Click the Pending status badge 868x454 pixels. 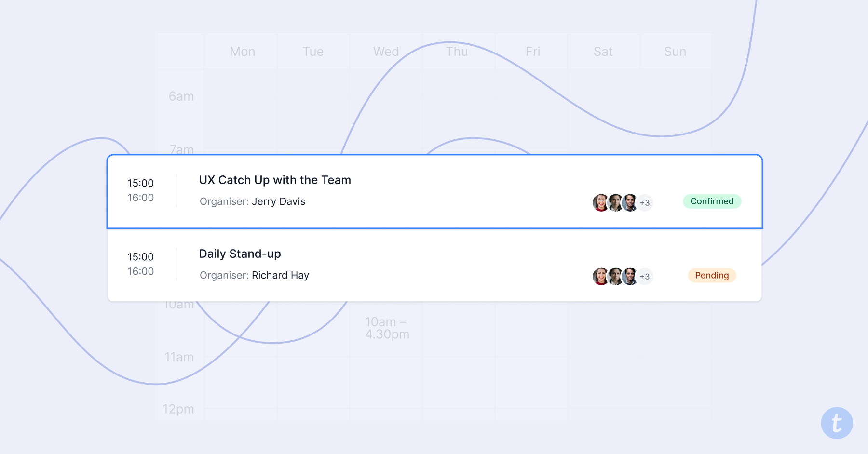(x=712, y=275)
